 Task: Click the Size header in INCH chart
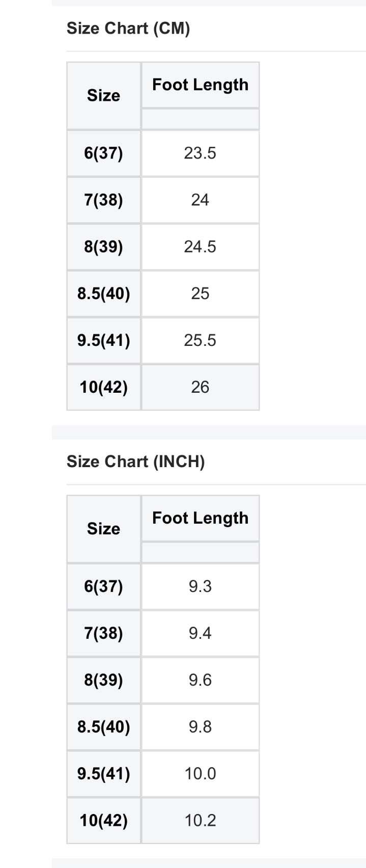click(x=104, y=529)
